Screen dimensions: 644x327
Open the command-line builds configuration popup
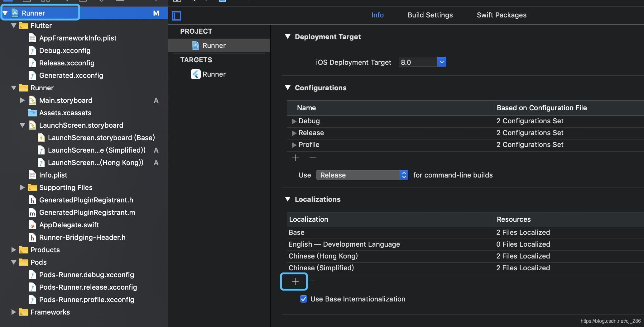[x=362, y=175]
